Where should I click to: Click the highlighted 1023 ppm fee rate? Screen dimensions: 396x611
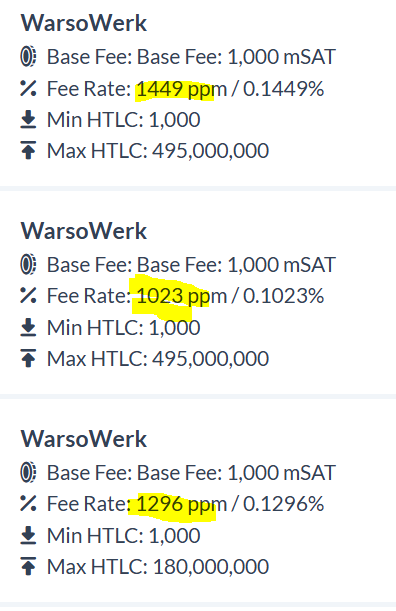coord(182,296)
